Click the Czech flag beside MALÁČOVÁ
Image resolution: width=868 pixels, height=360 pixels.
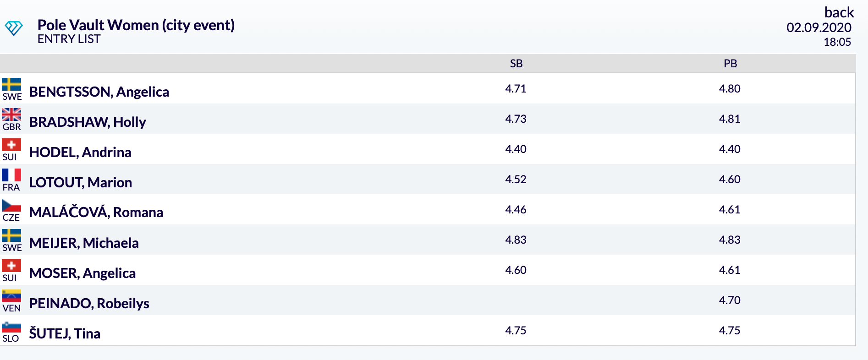point(11,205)
